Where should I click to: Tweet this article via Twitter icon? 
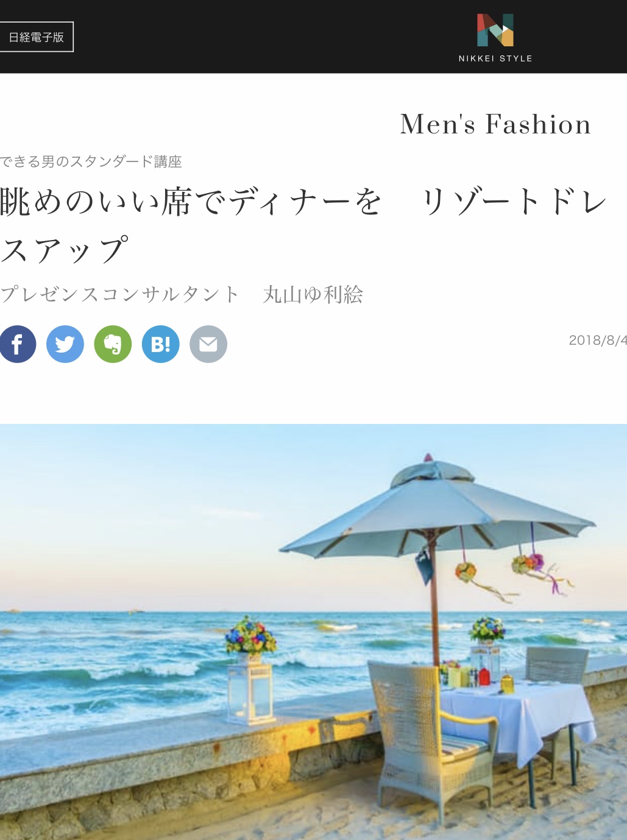coord(65,344)
